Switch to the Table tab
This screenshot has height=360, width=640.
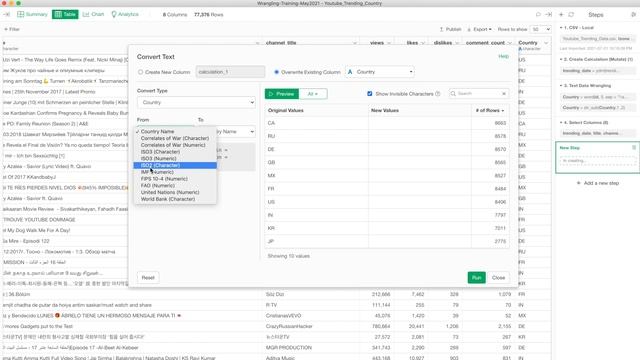click(65, 14)
